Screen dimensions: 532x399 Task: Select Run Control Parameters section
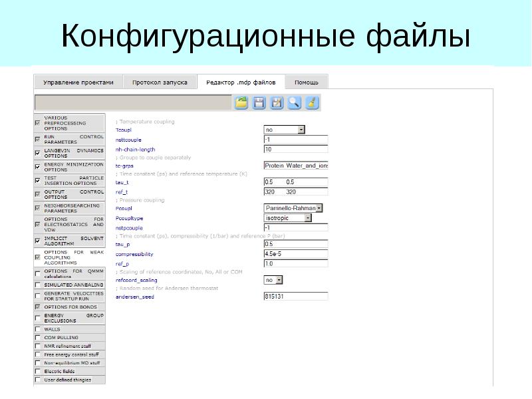click(x=73, y=140)
